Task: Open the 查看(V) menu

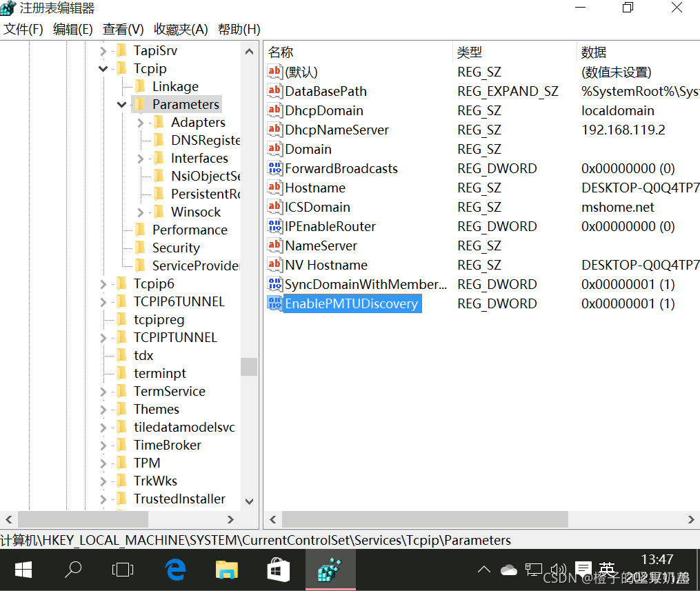Action: (x=123, y=29)
